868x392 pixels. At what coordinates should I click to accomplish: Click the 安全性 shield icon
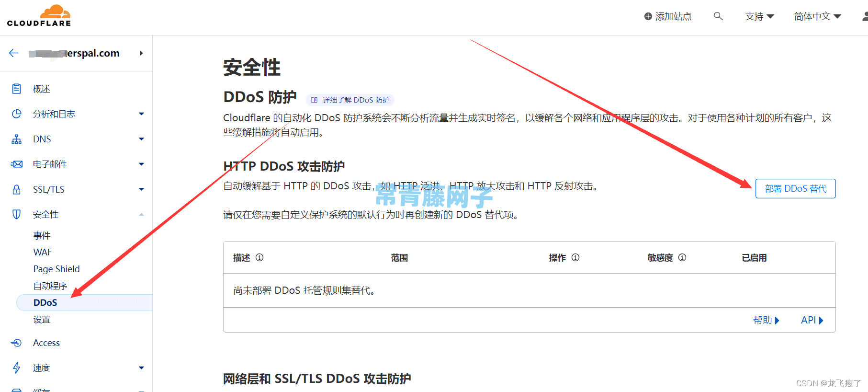click(x=17, y=214)
